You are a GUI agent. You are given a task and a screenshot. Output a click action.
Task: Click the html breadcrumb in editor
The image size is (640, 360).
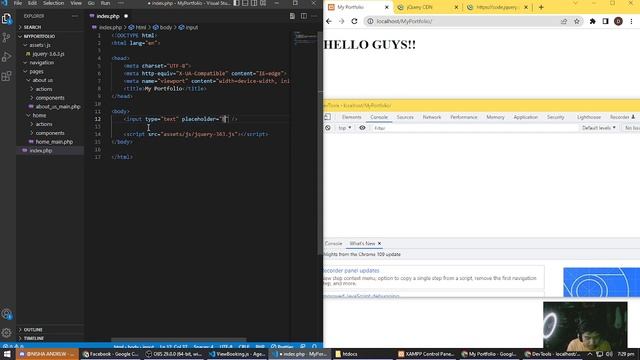coord(138,27)
